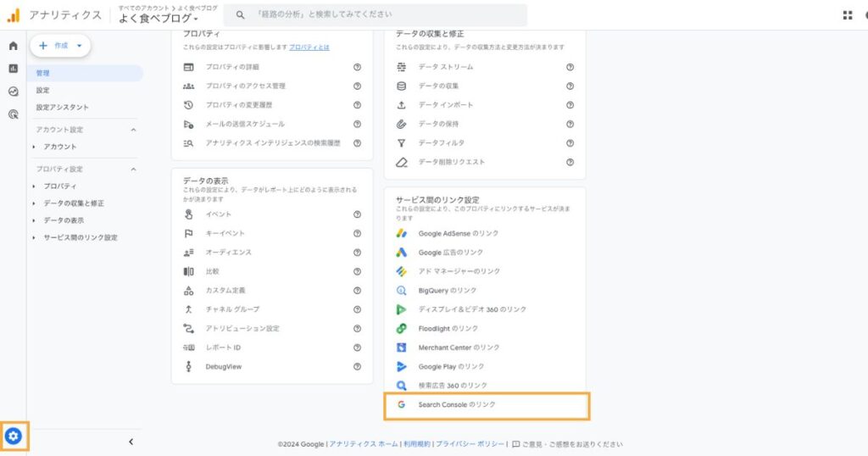
Task: Click help icon for データの保持
Action: point(570,124)
